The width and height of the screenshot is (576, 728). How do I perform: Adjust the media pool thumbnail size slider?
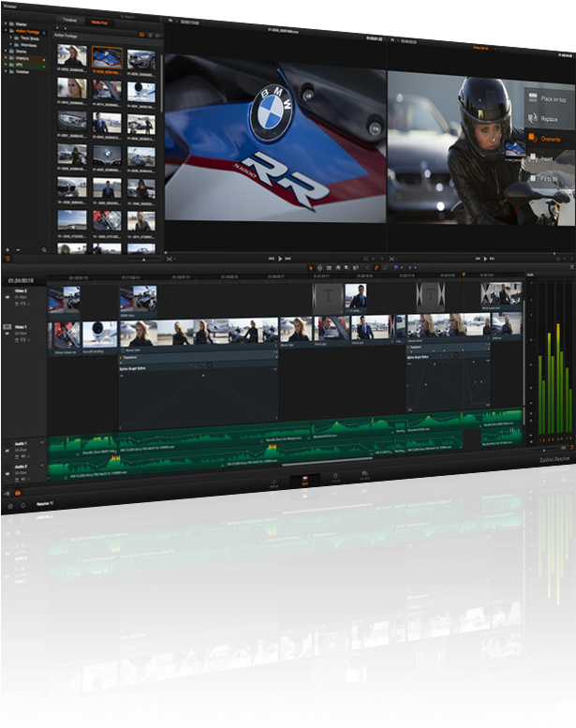point(144,260)
